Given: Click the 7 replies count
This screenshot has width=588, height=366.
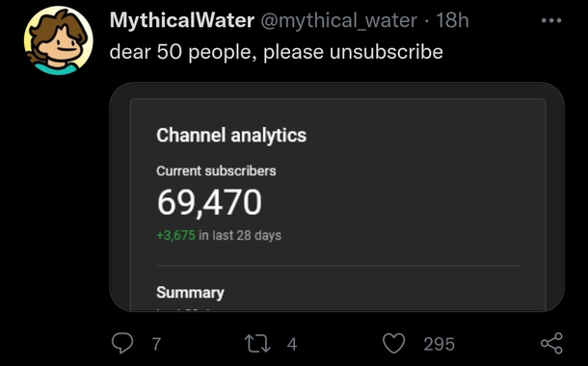Looking at the screenshot, I should tap(156, 344).
